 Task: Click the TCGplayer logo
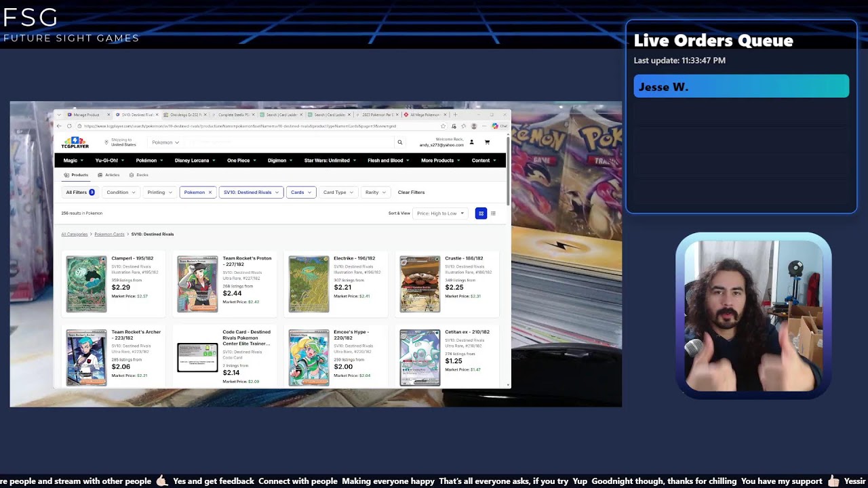click(x=75, y=143)
